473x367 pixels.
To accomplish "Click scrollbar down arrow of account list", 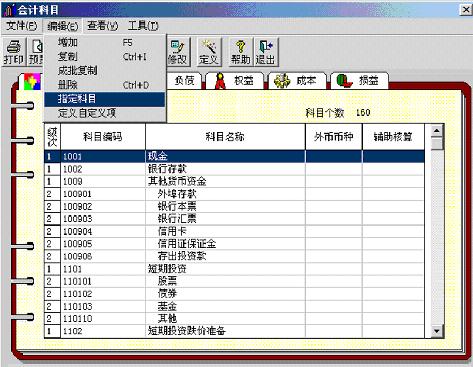I will point(437,331).
